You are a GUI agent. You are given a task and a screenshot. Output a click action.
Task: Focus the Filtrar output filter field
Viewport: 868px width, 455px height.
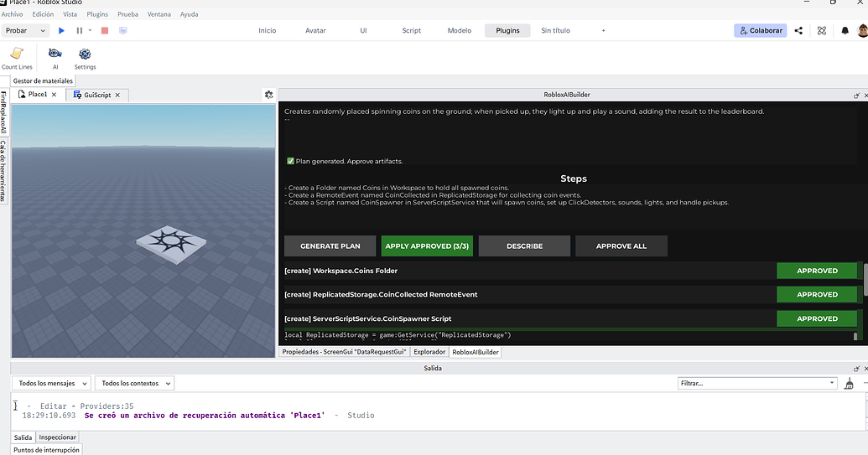756,383
